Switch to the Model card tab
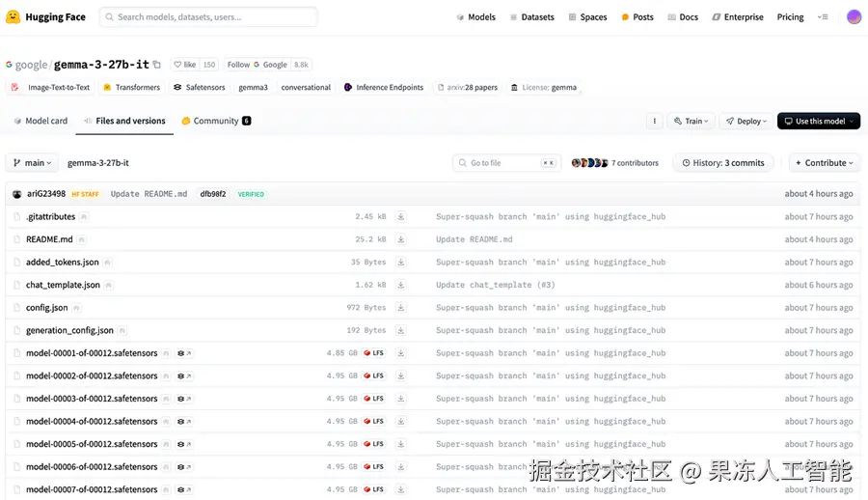868x500 pixels. pyautogui.click(x=41, y=121)
